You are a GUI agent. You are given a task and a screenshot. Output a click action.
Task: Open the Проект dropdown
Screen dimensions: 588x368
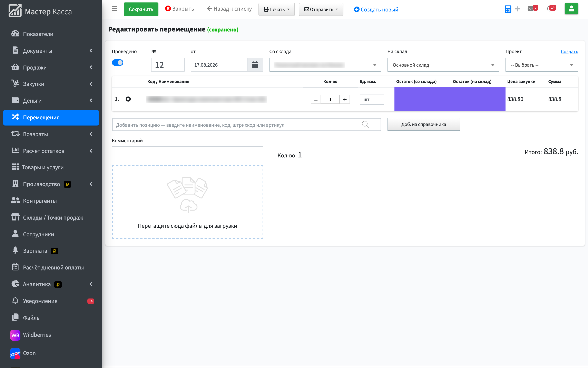[x=542, y=65]
